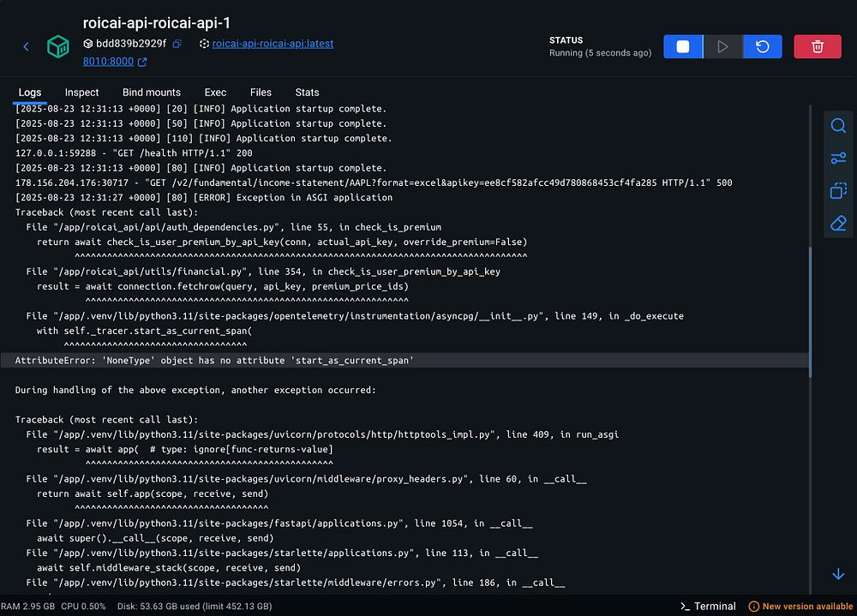
Task: Click the GET /health HTTP/1.1 200 log line
Action: (134, 153)
